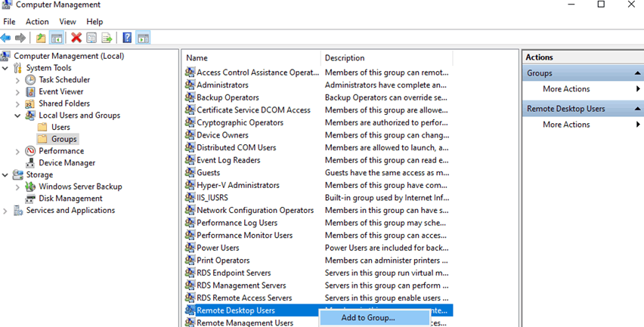Select the Backup Operators group row
644x327 pixels.
click(x=228, y=97)
